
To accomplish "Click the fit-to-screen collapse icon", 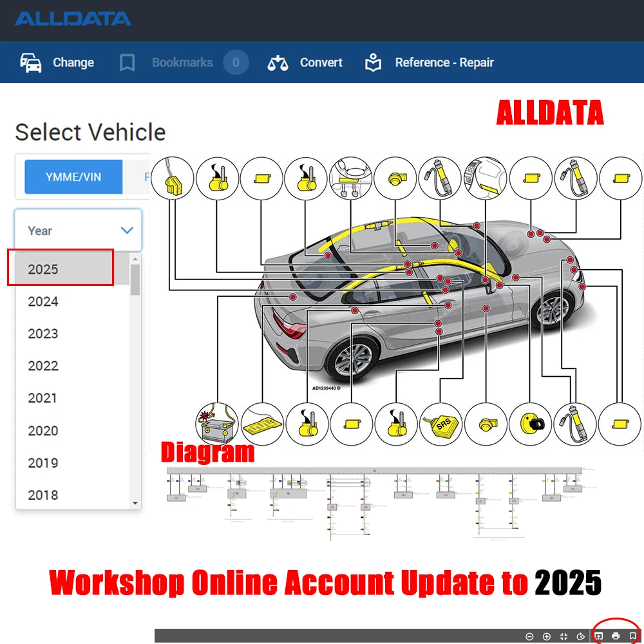I will [563, 636].
